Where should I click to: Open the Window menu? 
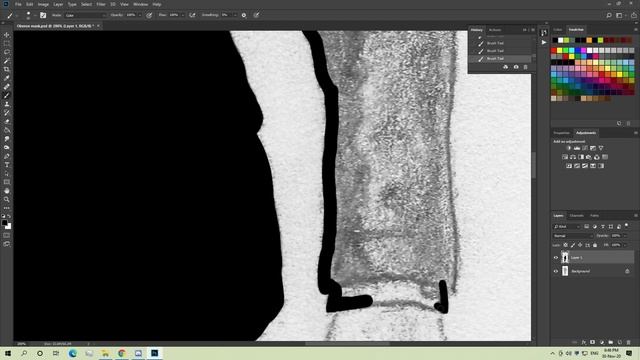click(x=140, y=4)
